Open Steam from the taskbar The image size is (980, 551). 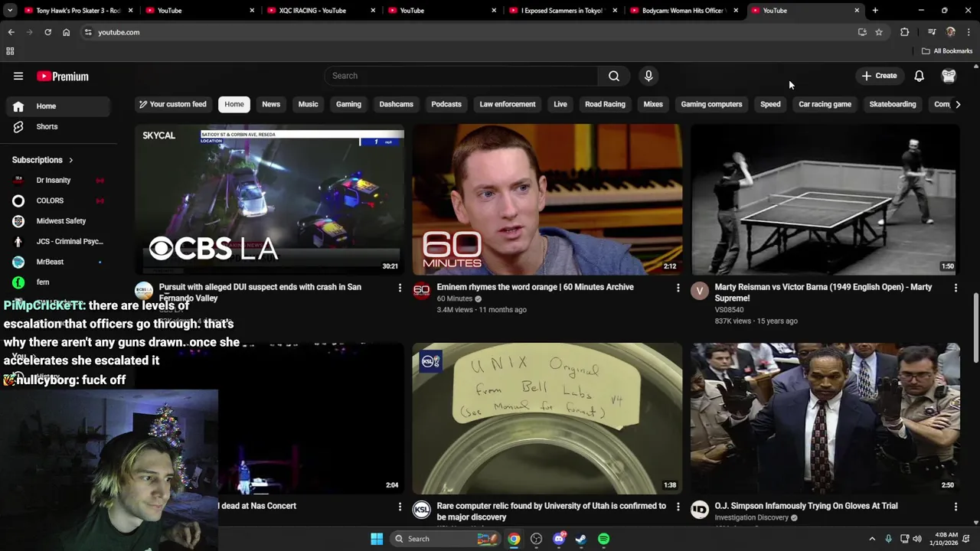click(581, 539)
